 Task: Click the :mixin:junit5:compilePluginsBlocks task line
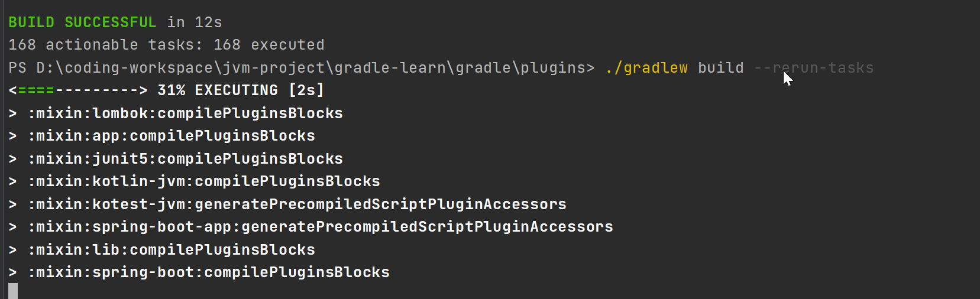coord(185,159)
